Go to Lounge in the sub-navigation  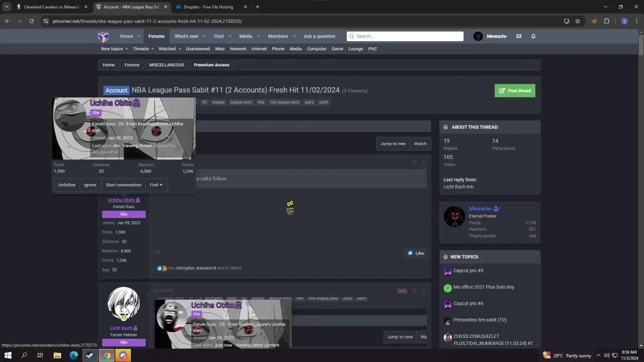click(356, 49)
